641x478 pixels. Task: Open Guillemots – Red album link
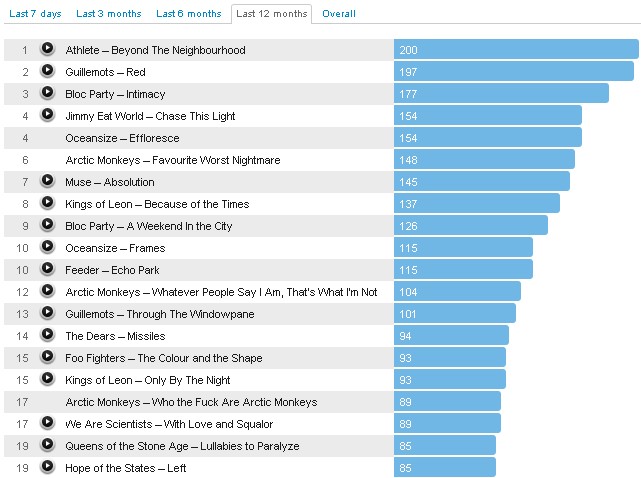[105, 72]
